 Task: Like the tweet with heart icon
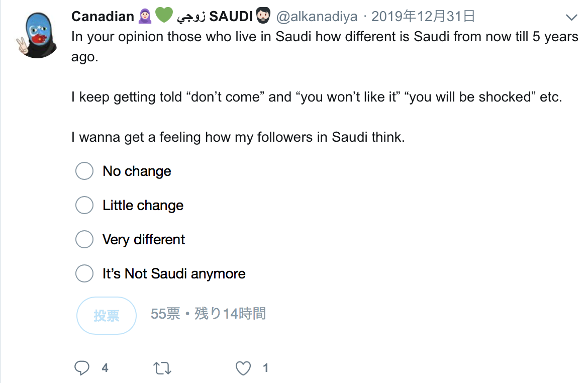click(x=243, y=368)
